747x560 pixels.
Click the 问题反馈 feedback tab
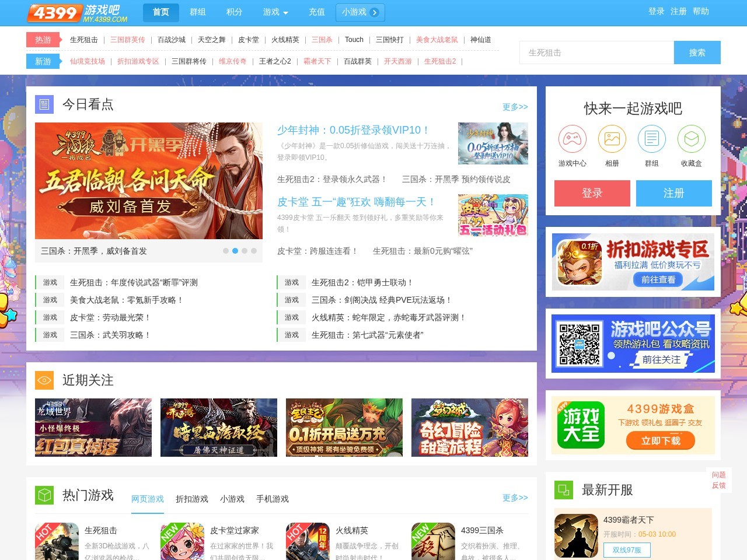718,480
